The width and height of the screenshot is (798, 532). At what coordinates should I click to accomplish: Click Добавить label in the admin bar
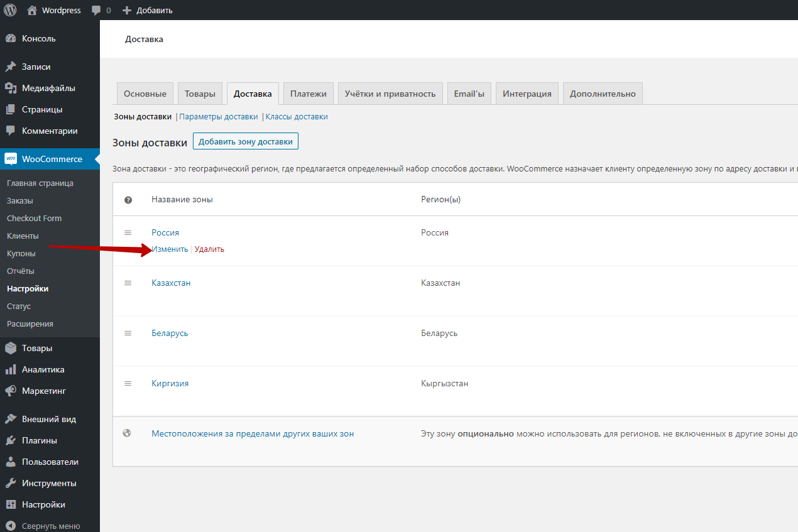153,10
